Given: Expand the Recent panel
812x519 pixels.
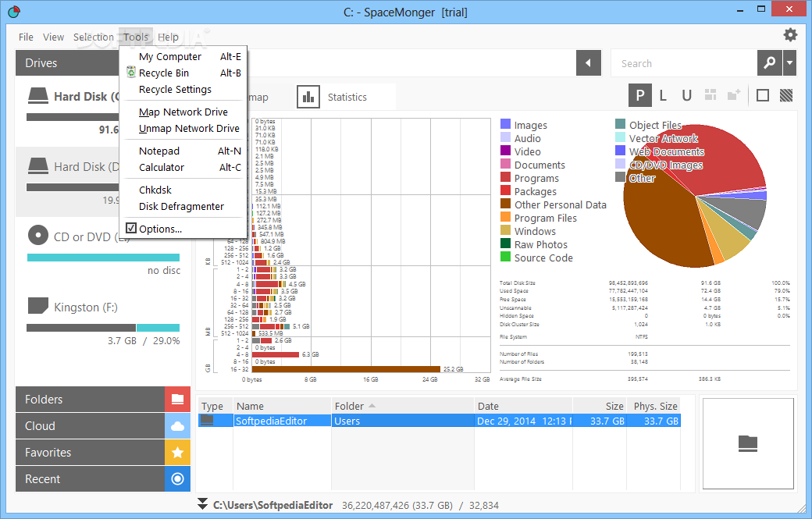Looking at the screenshot, I should 90,478.
